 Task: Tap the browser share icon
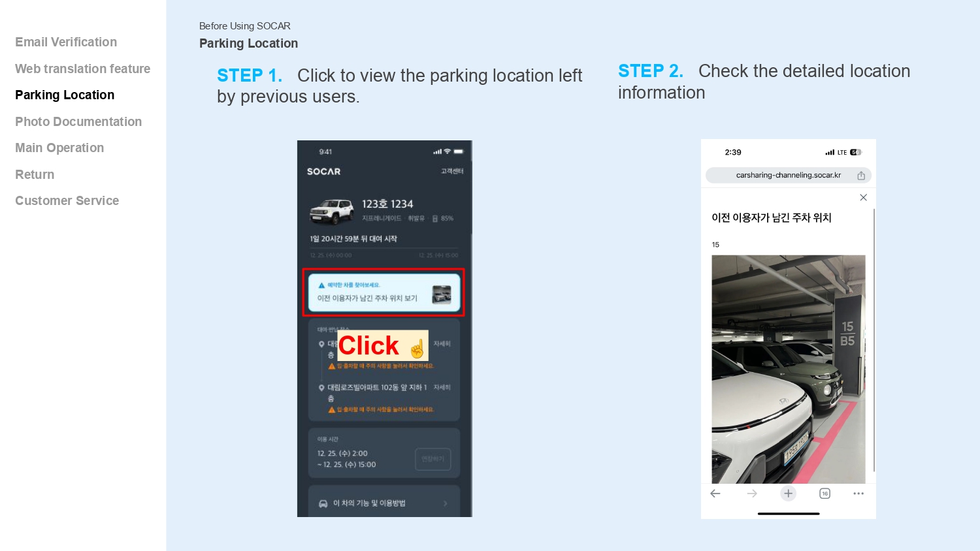click(x=861, y=175)
